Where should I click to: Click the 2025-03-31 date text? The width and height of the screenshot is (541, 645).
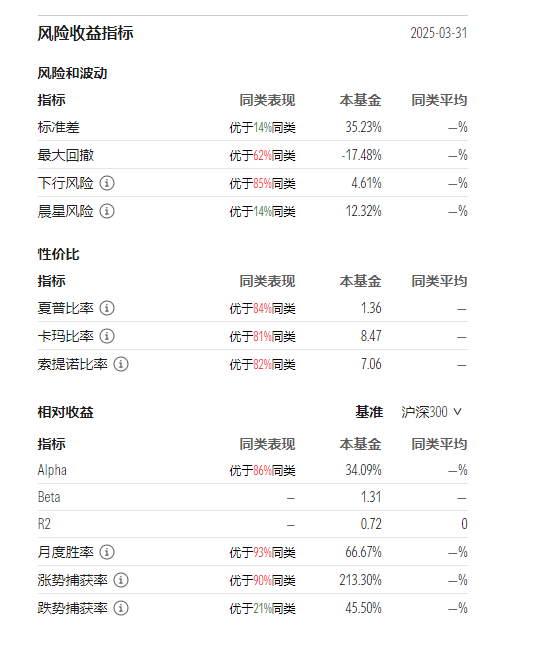(439, 33)
